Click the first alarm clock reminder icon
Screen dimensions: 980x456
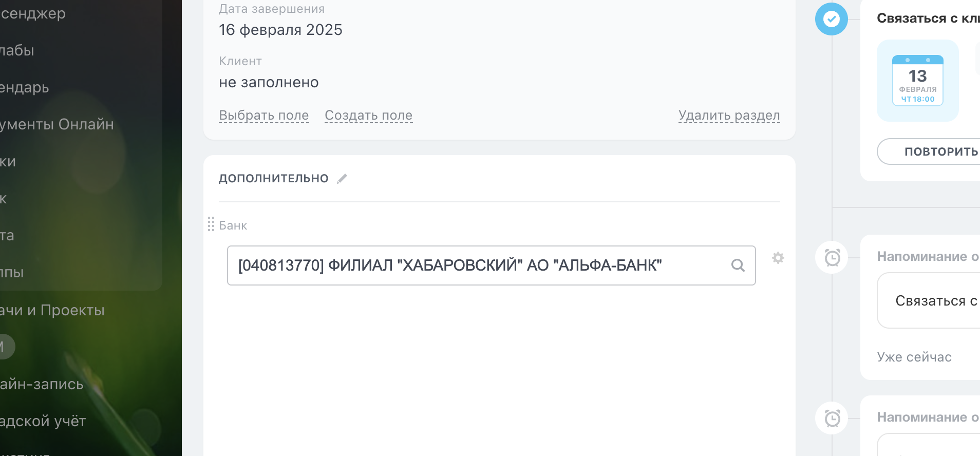pos(832,257)
